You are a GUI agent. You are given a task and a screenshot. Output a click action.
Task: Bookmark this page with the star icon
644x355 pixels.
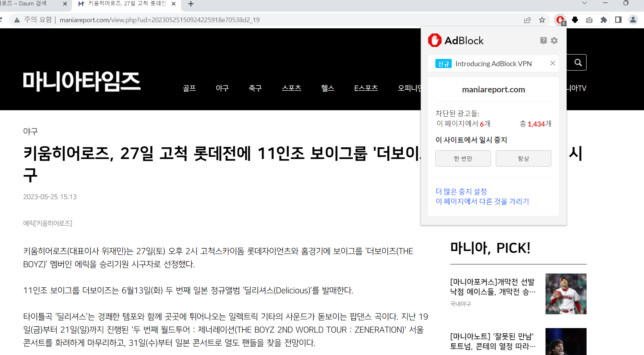542,20
